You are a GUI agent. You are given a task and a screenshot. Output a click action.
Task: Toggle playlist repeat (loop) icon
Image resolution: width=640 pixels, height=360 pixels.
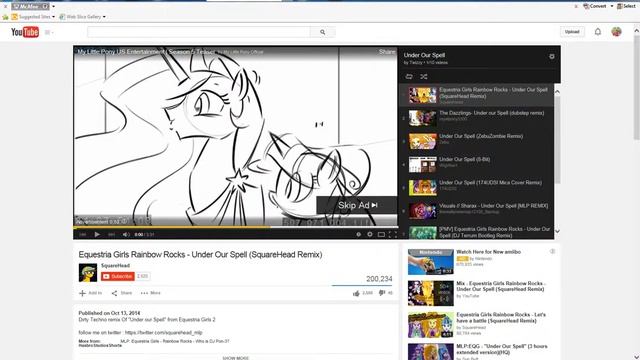[x=409, y=76]
